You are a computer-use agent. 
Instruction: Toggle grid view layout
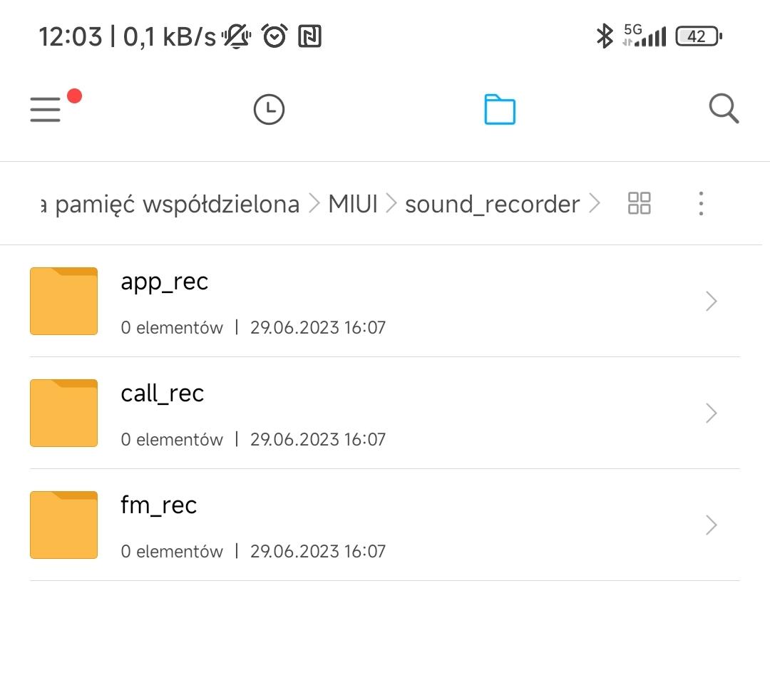[x=639, y=204]
